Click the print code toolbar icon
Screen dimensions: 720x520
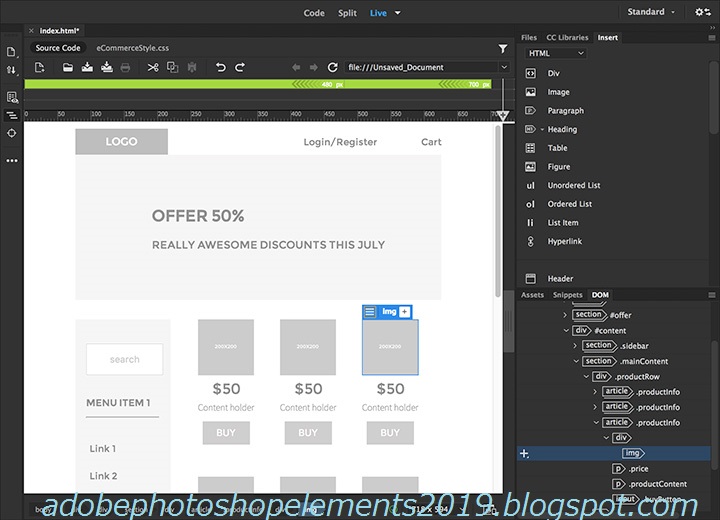(125, 68)
